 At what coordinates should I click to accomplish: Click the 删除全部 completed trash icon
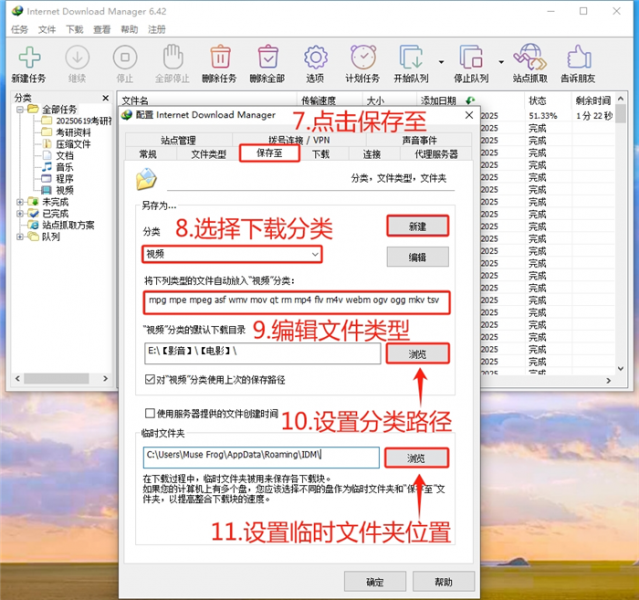(268, 56)
